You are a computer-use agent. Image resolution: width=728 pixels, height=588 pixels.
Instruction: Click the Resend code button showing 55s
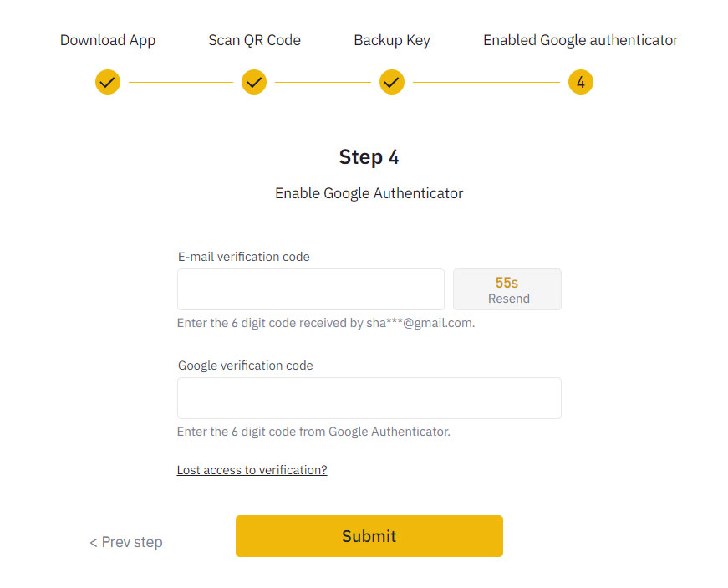[x=507, y=289]
